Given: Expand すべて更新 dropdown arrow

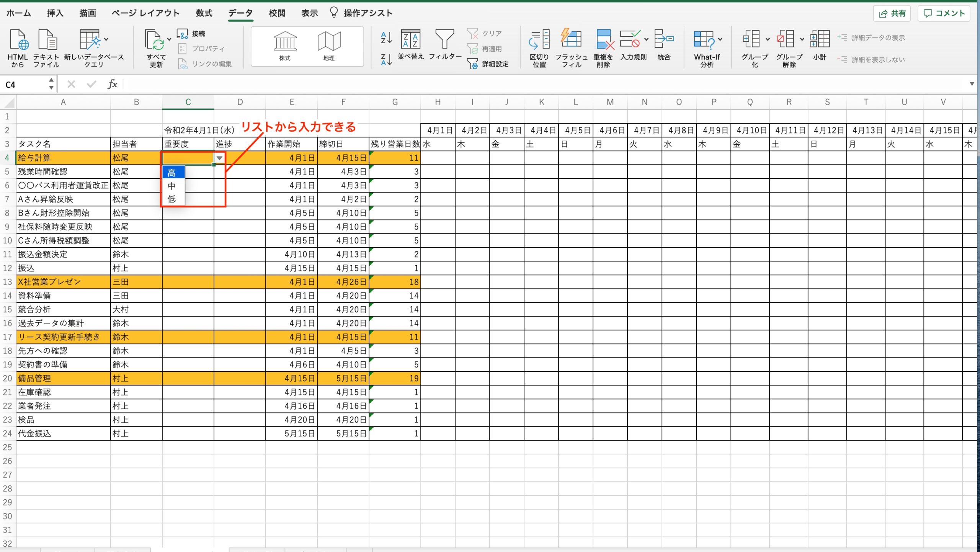Looking at the screenshot, I should click(169, 39).
